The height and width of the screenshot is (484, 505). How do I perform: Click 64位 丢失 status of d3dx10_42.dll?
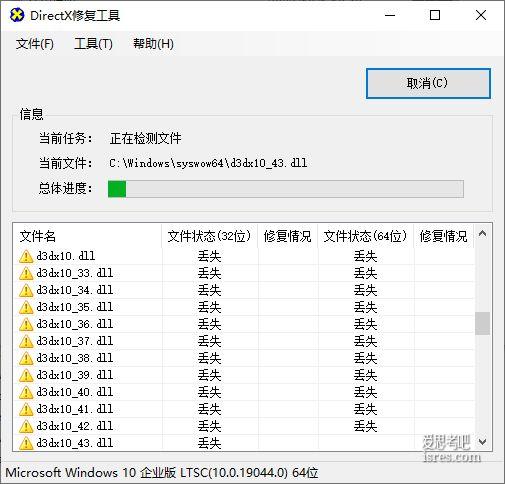(365, 426)
